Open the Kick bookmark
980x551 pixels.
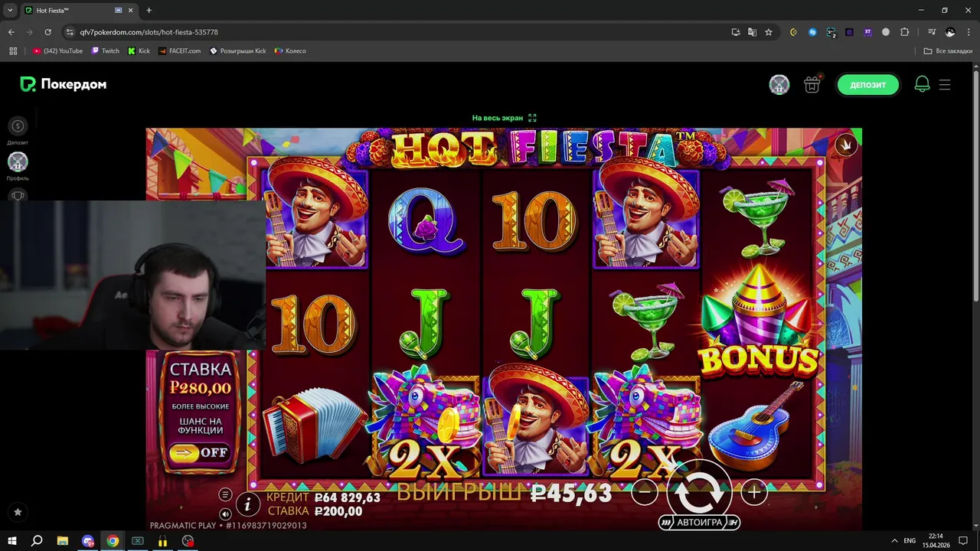coord(139,51)
